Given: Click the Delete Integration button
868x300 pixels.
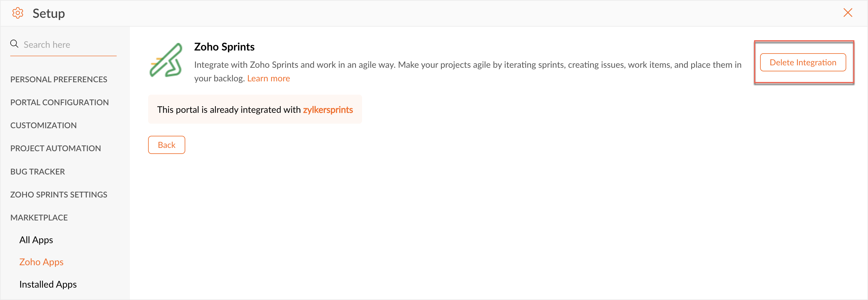Looking at the screenshot, I should (803, 62).
